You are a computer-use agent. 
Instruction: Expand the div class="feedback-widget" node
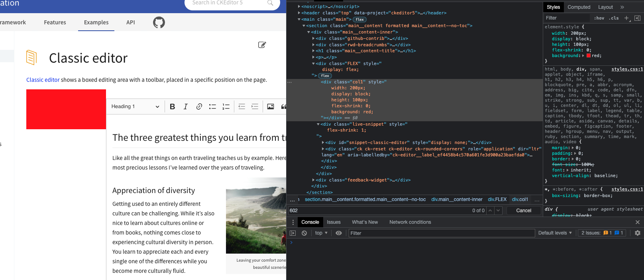314,180
